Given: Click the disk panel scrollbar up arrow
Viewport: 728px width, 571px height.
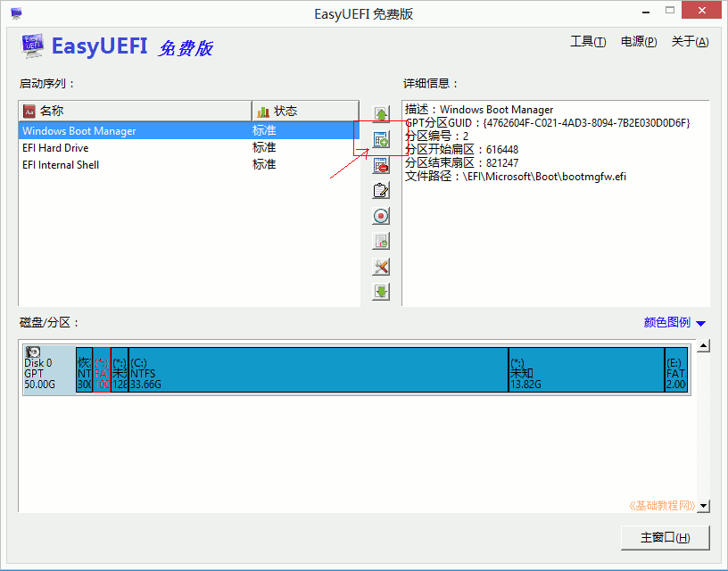Looking at the screenshot, I should (x=704, y=344).
